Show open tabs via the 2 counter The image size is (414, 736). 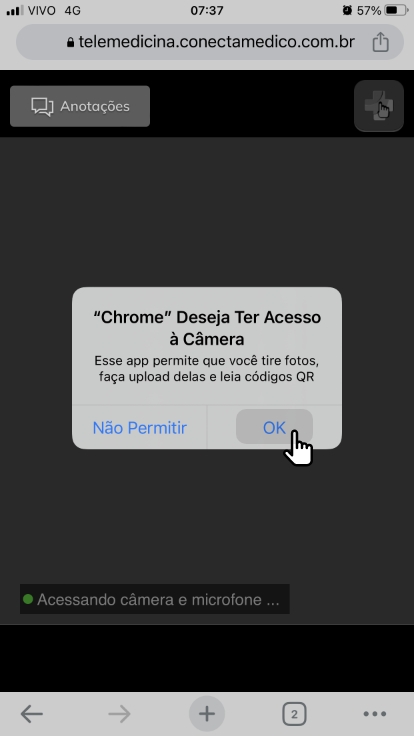294,714
